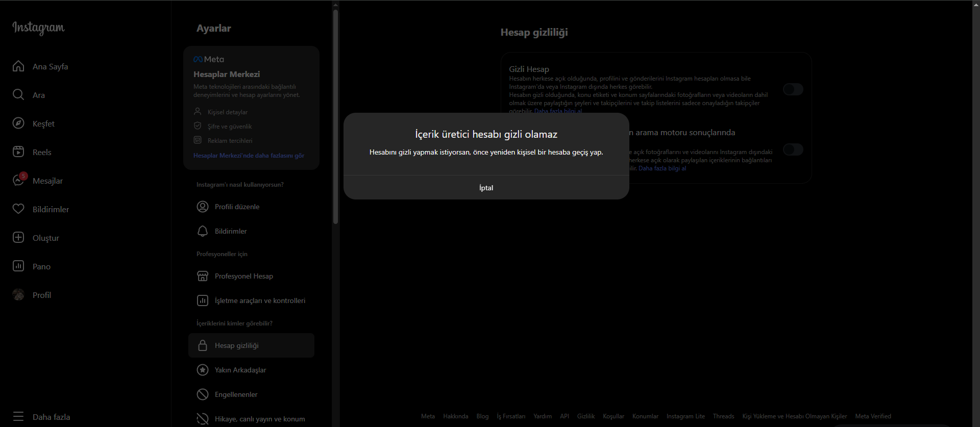The image size is (980, 427).
Task: Open Yakın Arkadaşlar settings entry
Action: point(251,370)
